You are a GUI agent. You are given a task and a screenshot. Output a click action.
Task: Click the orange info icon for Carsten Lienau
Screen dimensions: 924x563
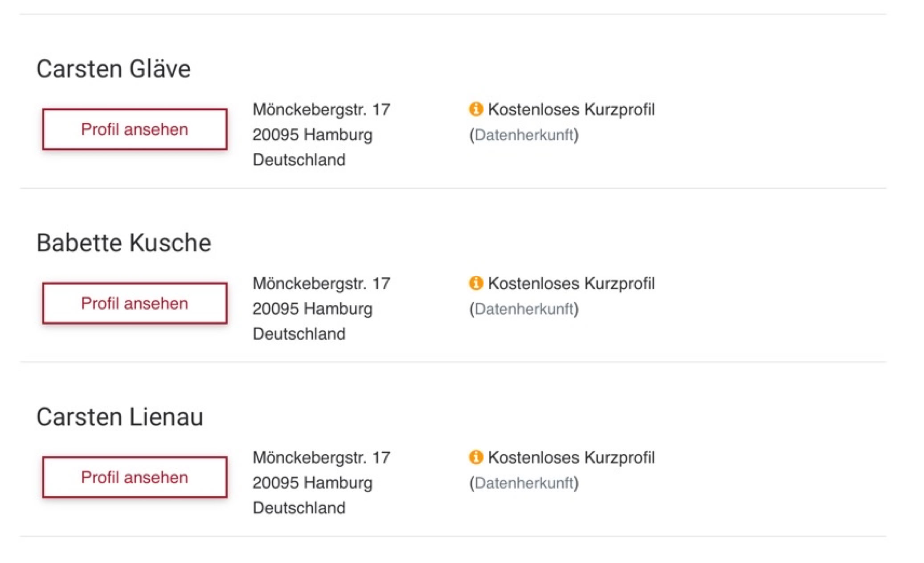click(476, 457)
